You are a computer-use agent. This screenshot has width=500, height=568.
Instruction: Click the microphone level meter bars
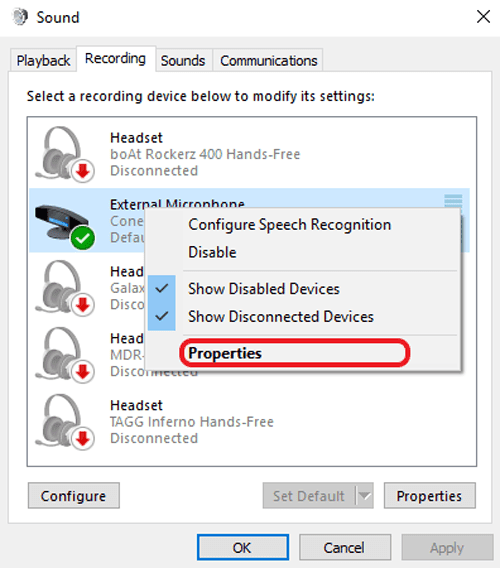pos(453,200)
